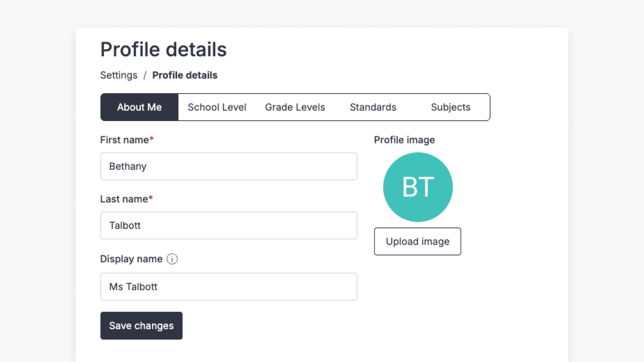Click the BT profile avatar
Viewport: 644px width, 362px height.
click(418, 187)
